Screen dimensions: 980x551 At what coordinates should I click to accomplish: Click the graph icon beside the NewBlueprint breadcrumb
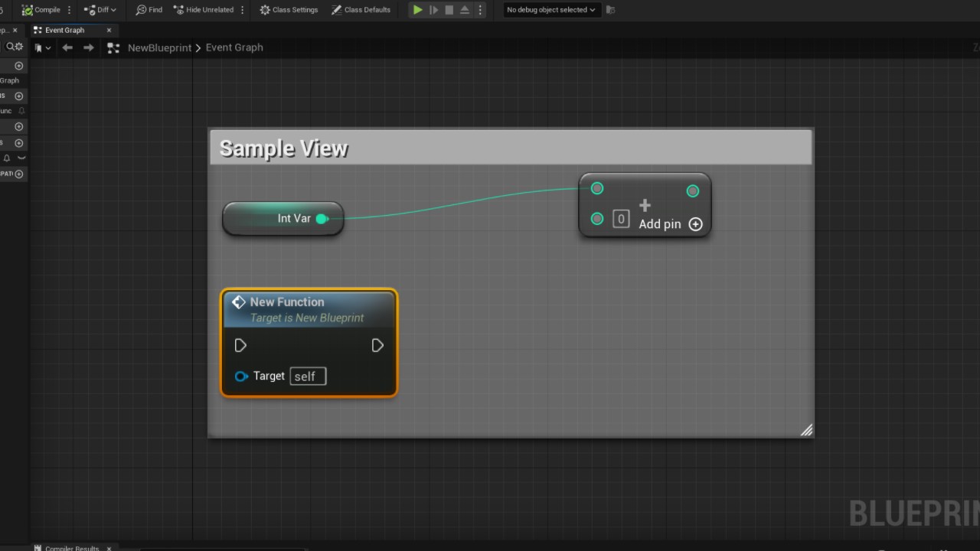point(113,47)
